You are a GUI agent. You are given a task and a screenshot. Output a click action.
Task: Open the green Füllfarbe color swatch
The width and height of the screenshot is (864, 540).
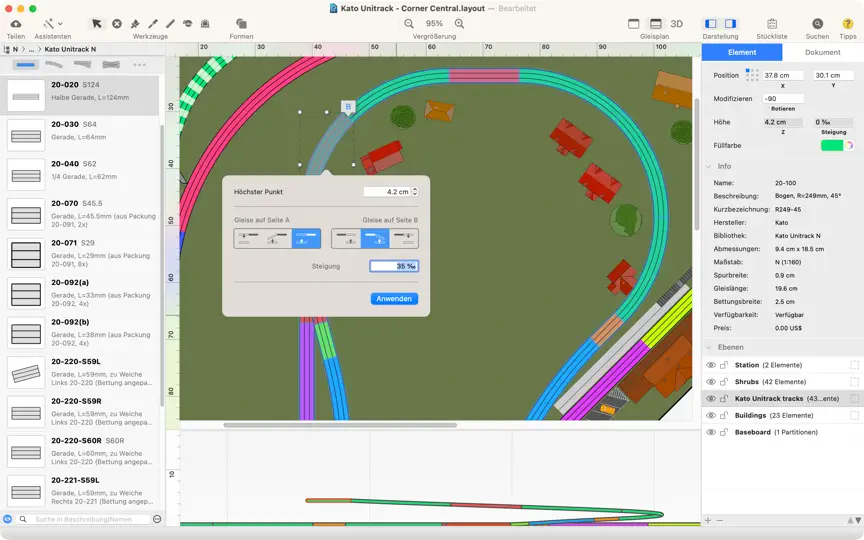832,145
